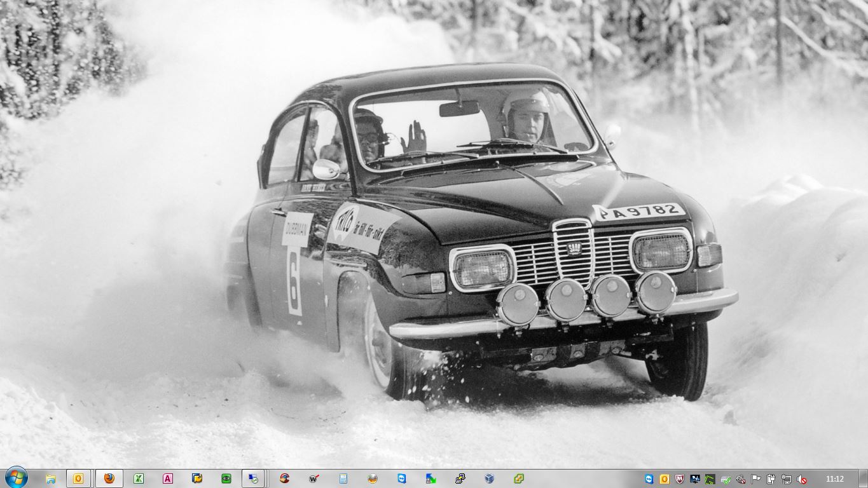868x488 pixels.
Task: Launch TeamViewer from the pinned taskbar icon
Action: click(x=402, y=478)
